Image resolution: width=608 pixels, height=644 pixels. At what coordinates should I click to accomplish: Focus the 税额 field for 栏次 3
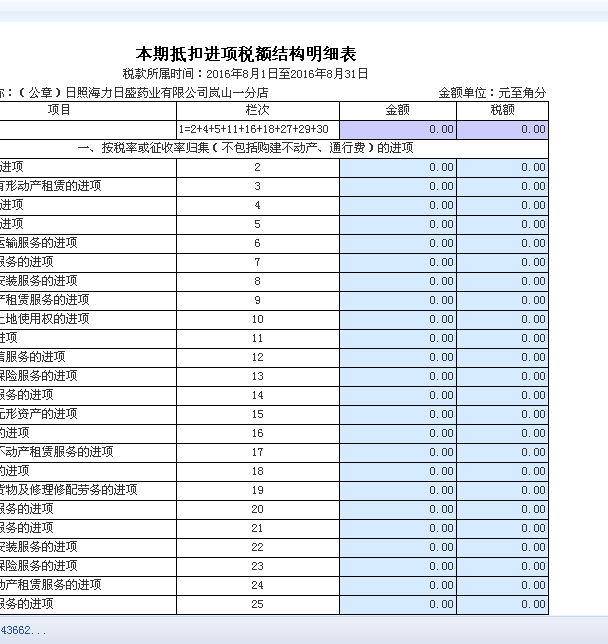tap(502, 186)
